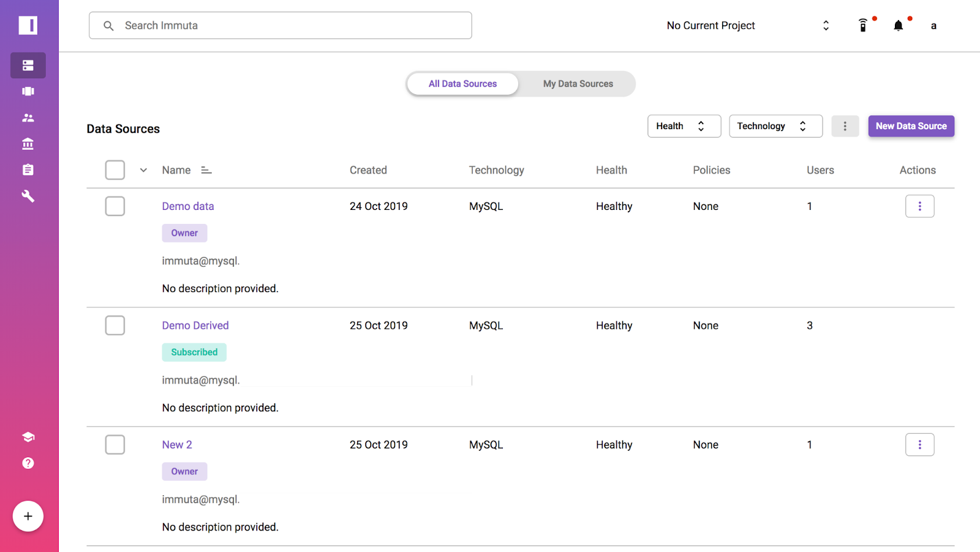
Task: Check the Demo data row checkbox
Action: coord(115,206)
